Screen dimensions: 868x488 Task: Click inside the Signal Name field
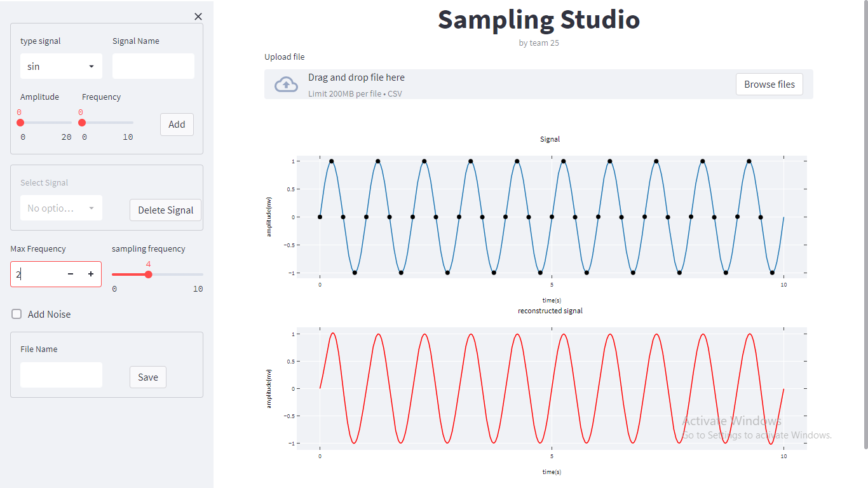pos(153,65)
